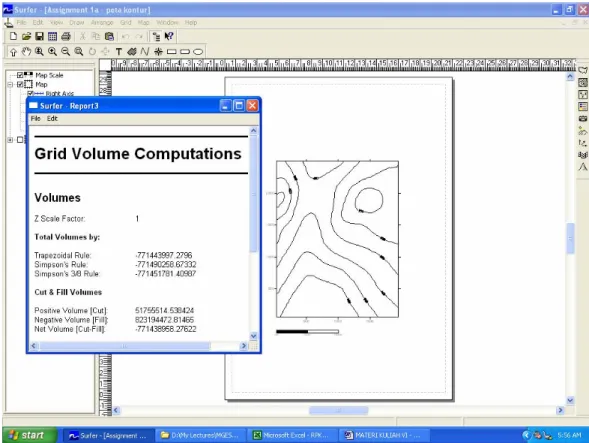Click the contour map in plot window
Viewport: 589px width, 443px height.
coord(337,239)
